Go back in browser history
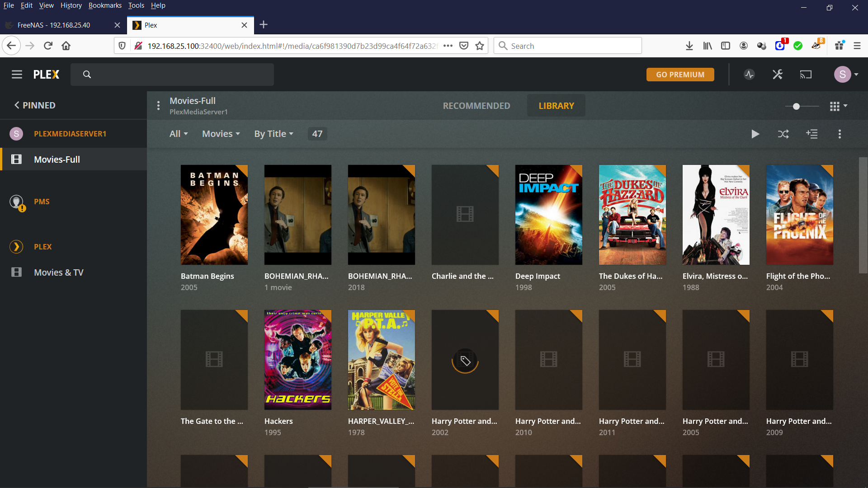Screen dimensions: 868x488 11,46
